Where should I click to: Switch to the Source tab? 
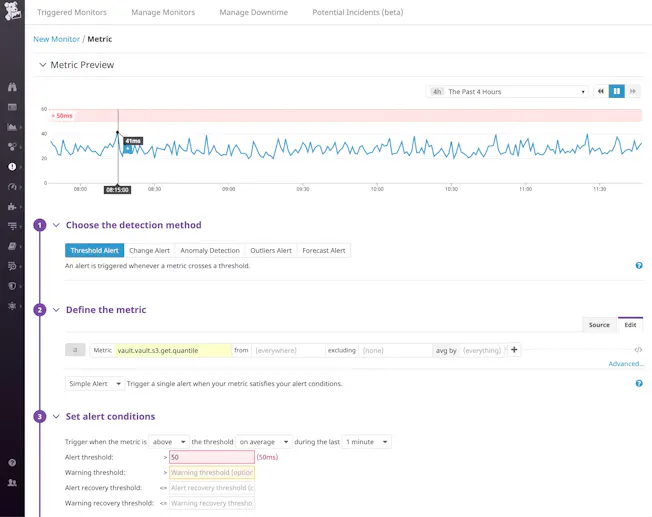click(599, 325)
